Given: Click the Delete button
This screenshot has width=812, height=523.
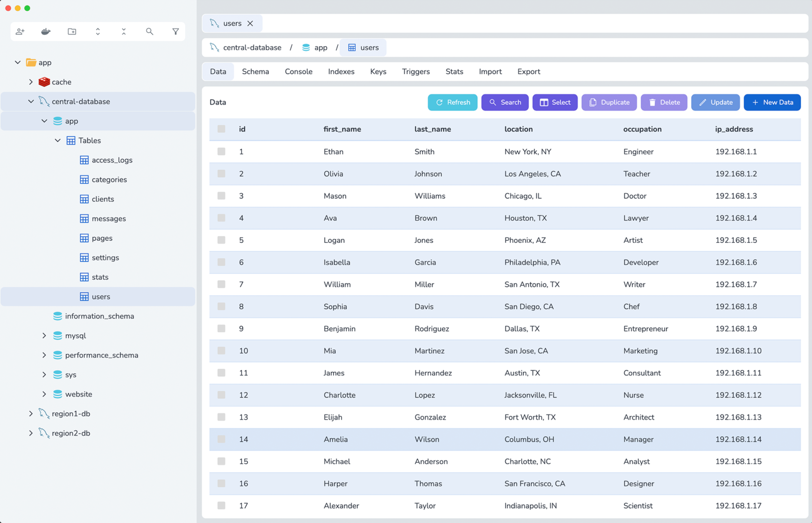Looking at the screenshot, I should (x=664, y=102).
